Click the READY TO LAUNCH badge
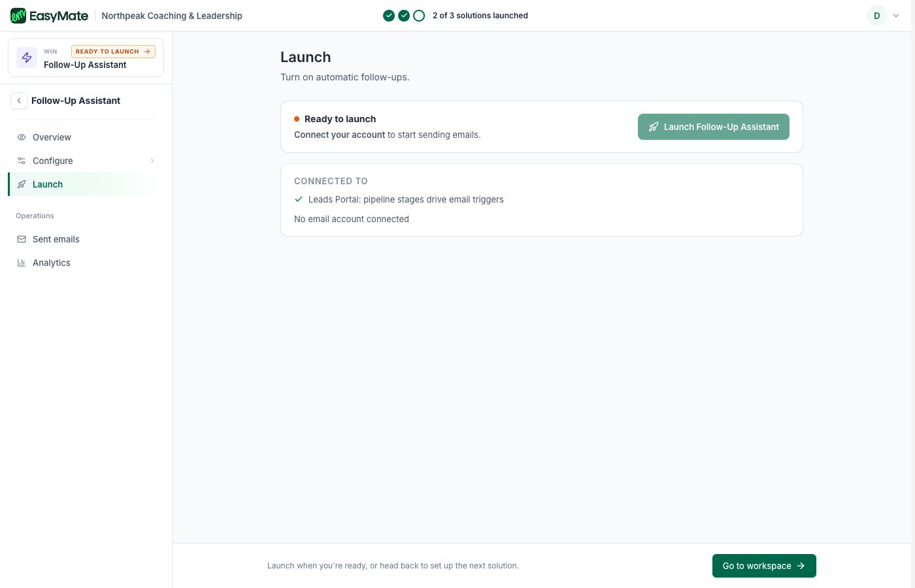 click(113, 51)
